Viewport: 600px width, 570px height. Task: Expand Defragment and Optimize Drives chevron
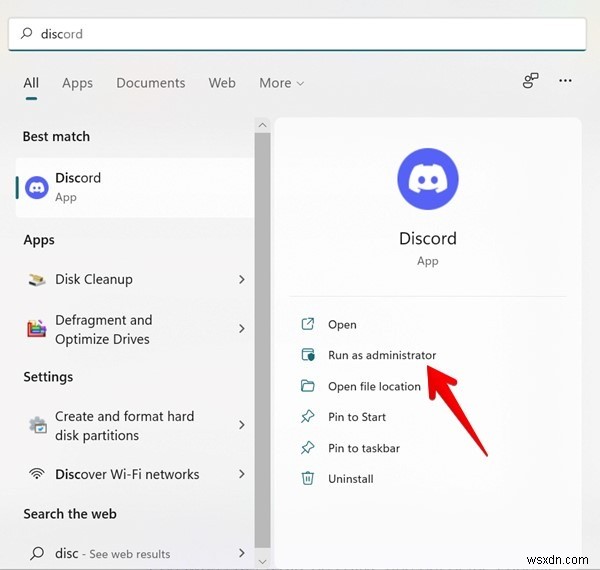(x=242, y=329)
